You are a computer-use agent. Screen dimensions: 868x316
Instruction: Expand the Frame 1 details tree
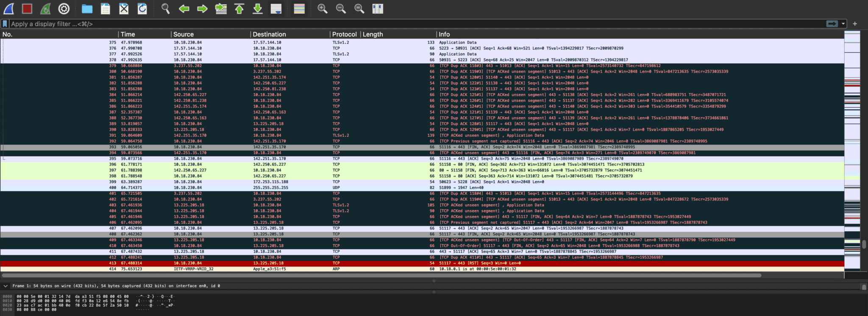[x=6, y=286]
